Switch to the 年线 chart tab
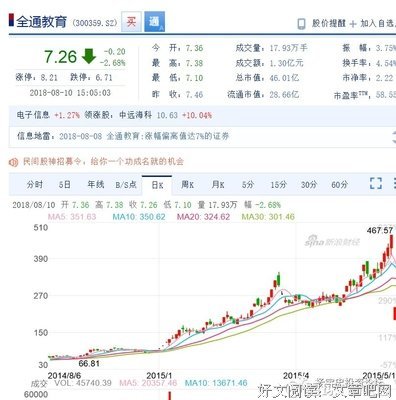The height and width of the screenshot is (400, 396). [96, 185]
